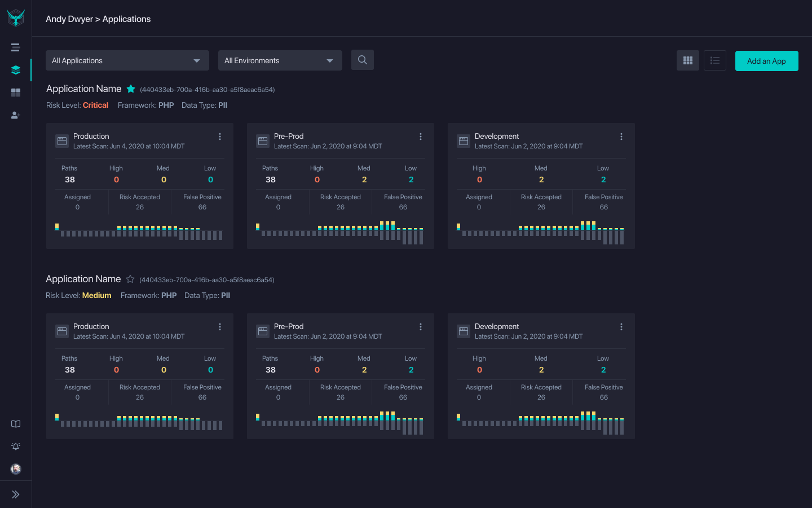This screenshot has width=812, height=508.
Task: Click the user avatar in sidebar
Action: pyautogui.click(x=16, y=468)
